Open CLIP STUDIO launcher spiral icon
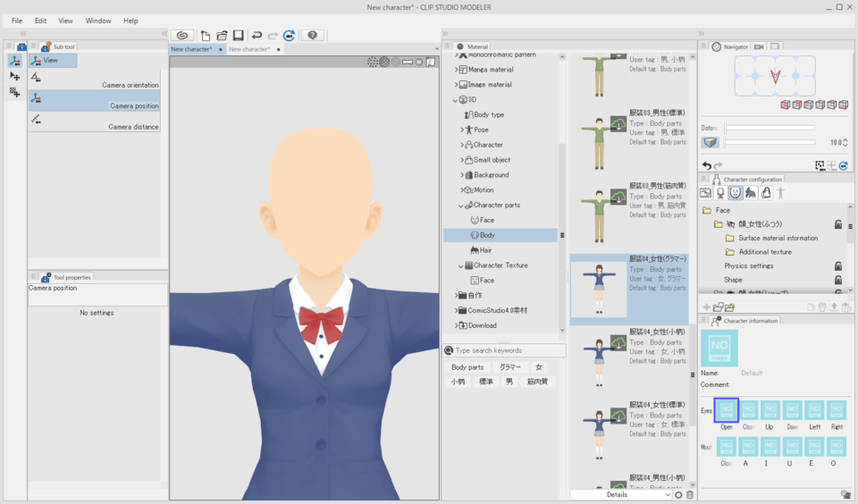The height and width of the screenshot is (504, 858). click(182, 36)
